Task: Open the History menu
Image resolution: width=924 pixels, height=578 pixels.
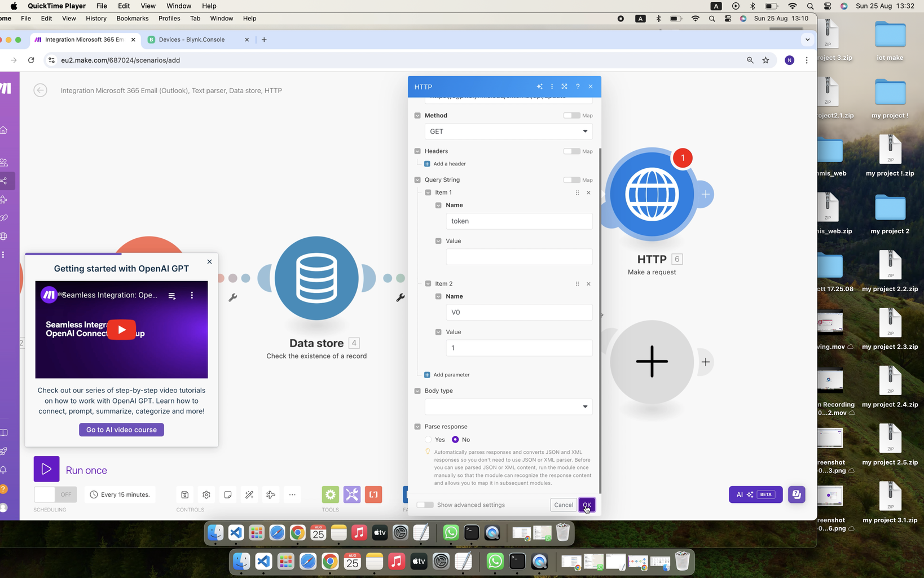Action: [96, 19]
